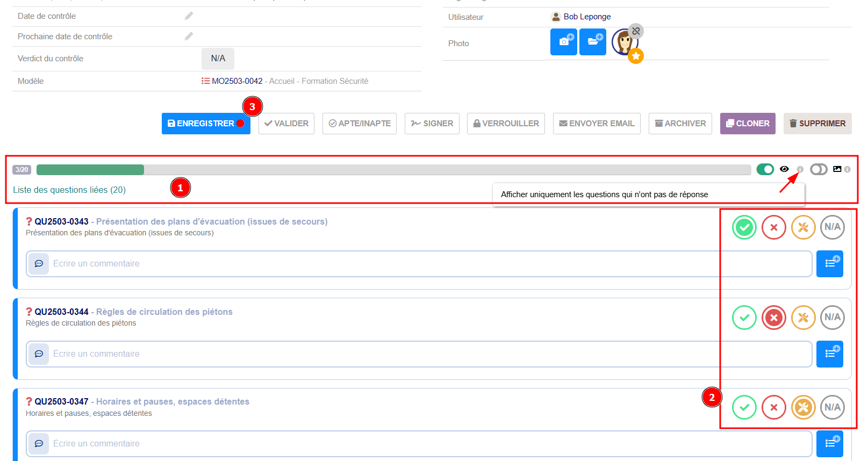This screenshot has width=868, height=461.
Task: Take a photo with the camera button
Action: (x=564, y=42)
